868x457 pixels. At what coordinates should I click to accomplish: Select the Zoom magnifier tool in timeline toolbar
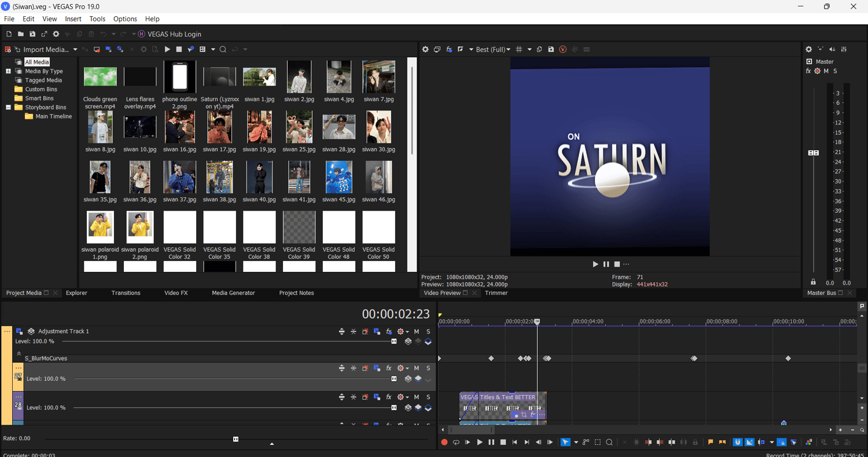609,443
